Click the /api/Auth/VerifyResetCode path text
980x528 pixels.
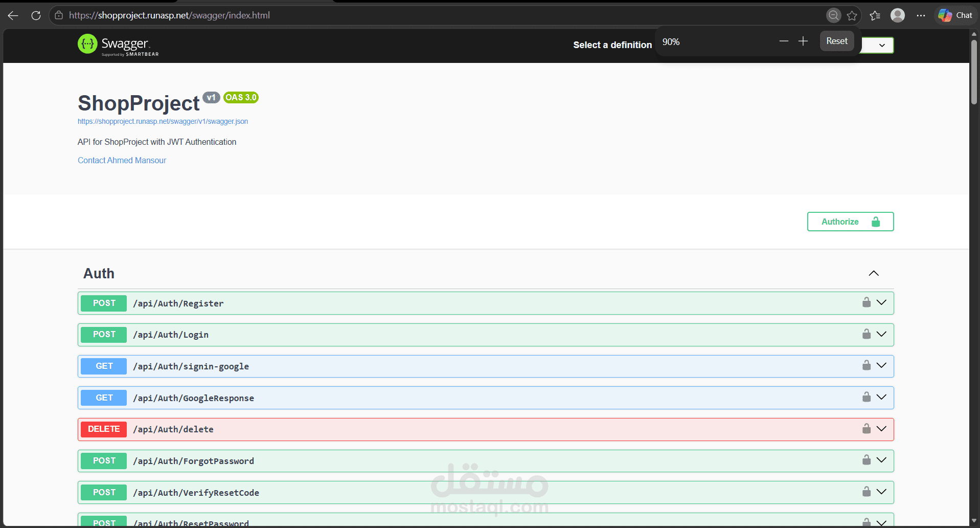coord(196,493)
